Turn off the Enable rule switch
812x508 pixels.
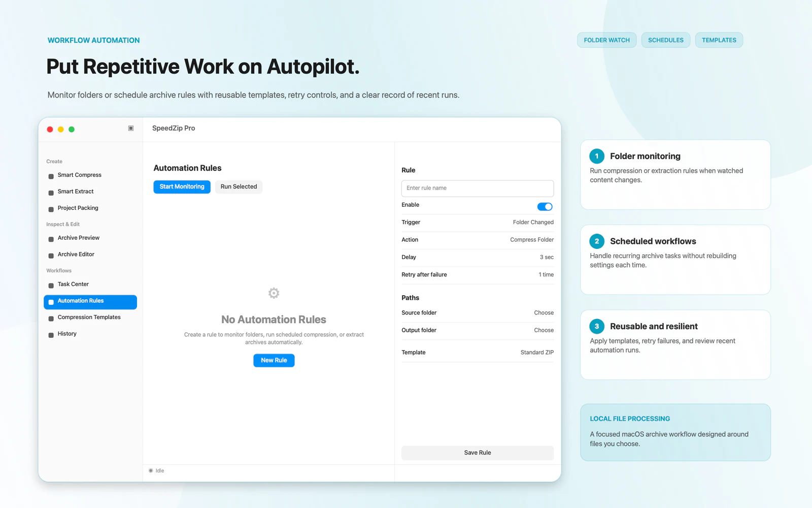(x=545, y=206)
